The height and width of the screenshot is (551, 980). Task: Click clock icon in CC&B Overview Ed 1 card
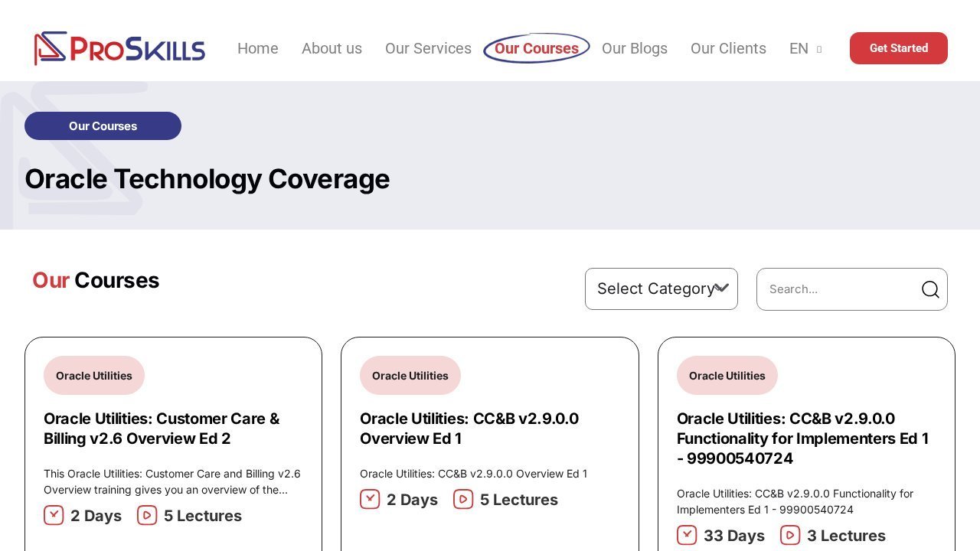370,499
